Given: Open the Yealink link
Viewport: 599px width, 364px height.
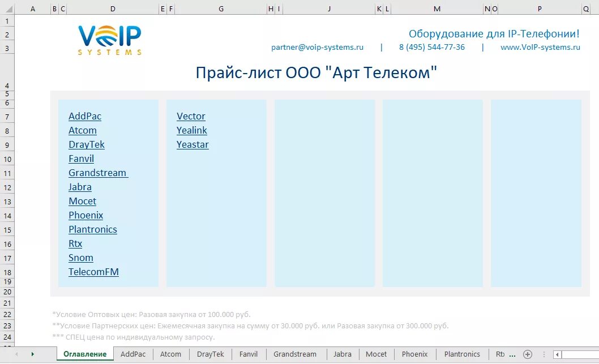Looking at the screenshot, I should tap(191, 130).
